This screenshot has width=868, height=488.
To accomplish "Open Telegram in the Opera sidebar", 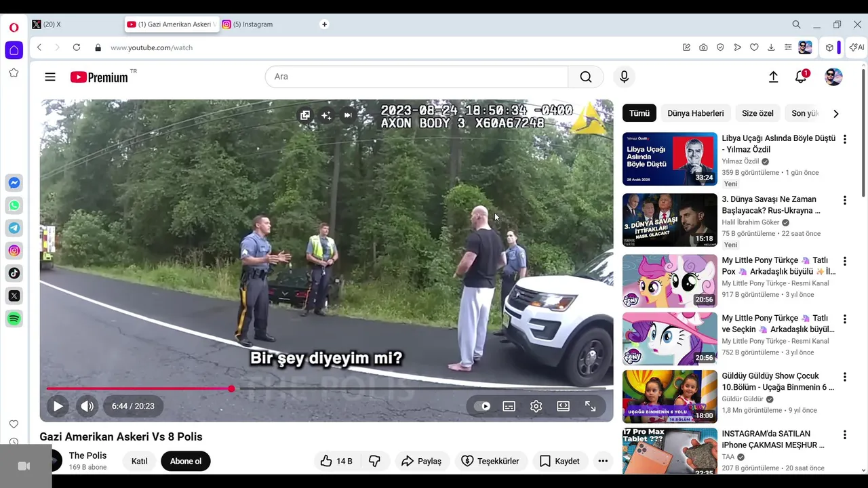I will [14, 228].
